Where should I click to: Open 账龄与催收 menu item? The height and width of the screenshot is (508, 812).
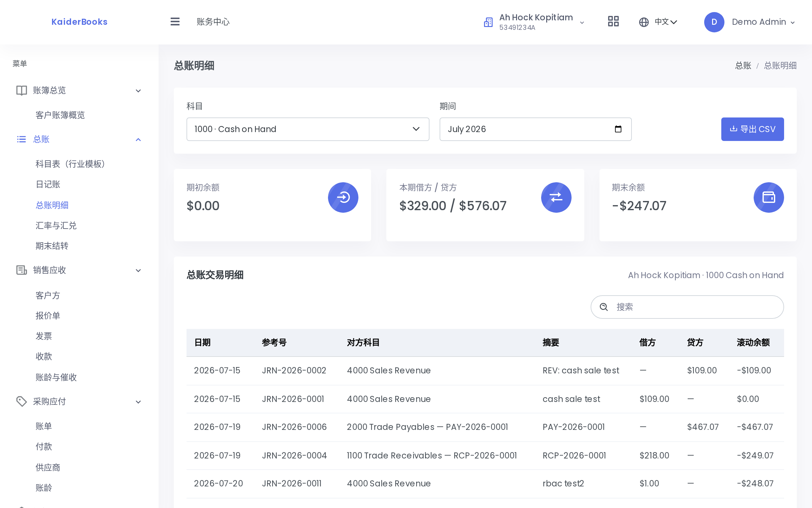click(x=56, y=377)
